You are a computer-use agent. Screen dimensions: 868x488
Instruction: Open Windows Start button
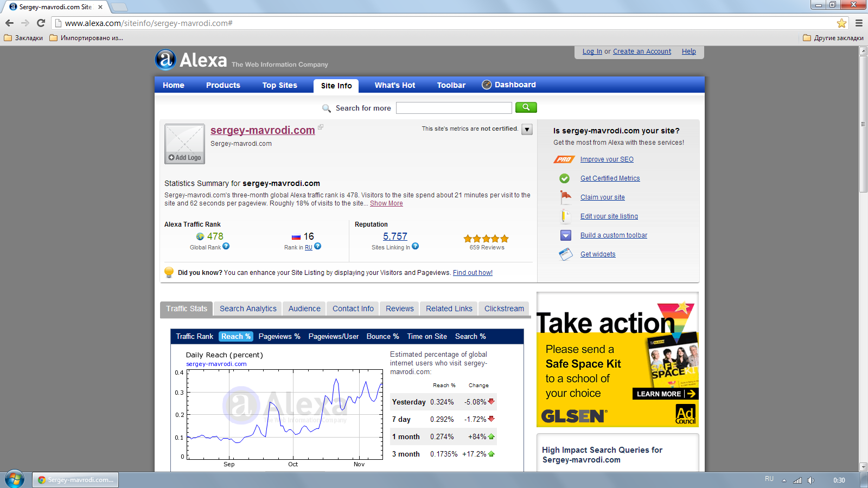click(15, 479)
